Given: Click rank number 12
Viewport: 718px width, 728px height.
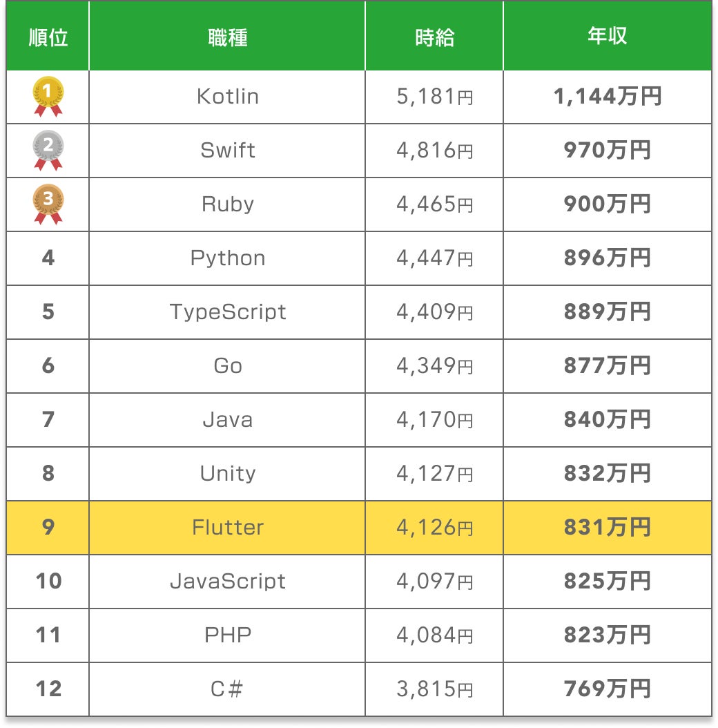Looking at the screenshot, I should point(48,689).
